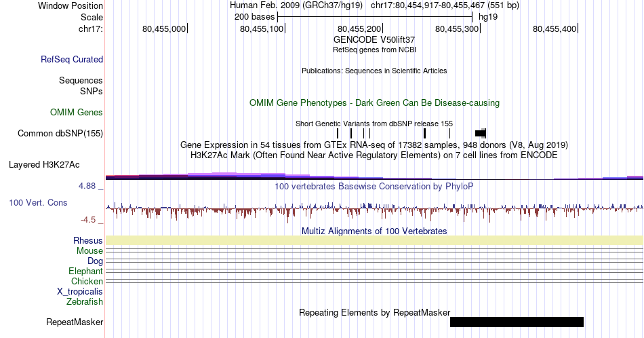Open Multiz Alignments of 100 Vertebrates title

[x=374, y=231]
